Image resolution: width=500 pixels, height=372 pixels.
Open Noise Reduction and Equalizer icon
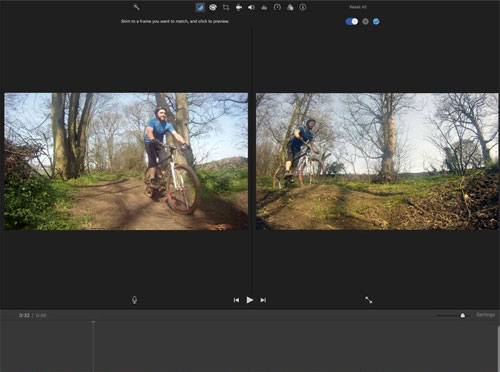[x=264, y=7]
